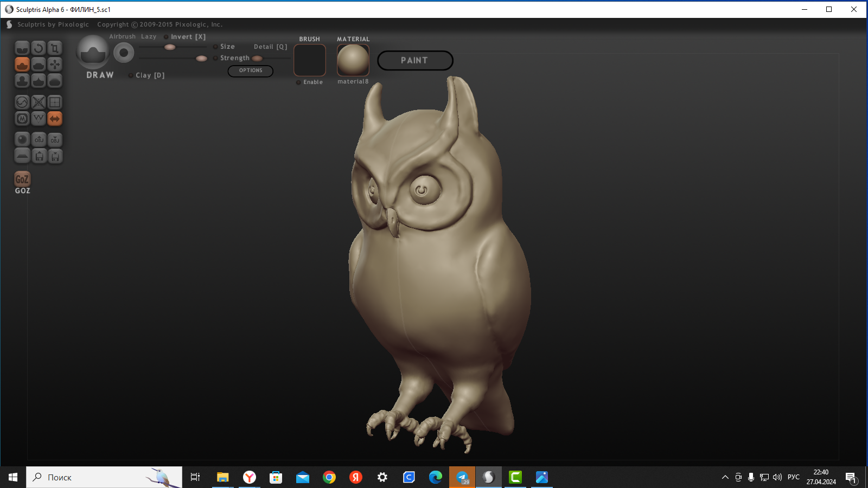Click the Import OBJ icon

tap(38, 139)
